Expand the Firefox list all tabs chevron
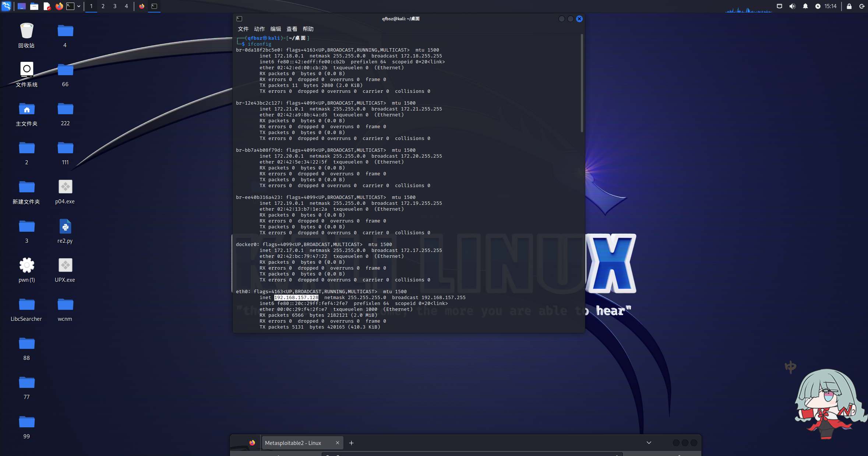Screen dimensions: 868x456 click(x=649, y=443)
